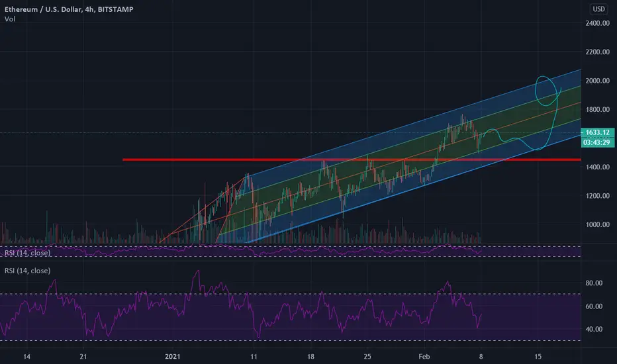Screen dimensions: 617x364
Task: Click the 80.00 RSI axis label
Action: [594, 283]
